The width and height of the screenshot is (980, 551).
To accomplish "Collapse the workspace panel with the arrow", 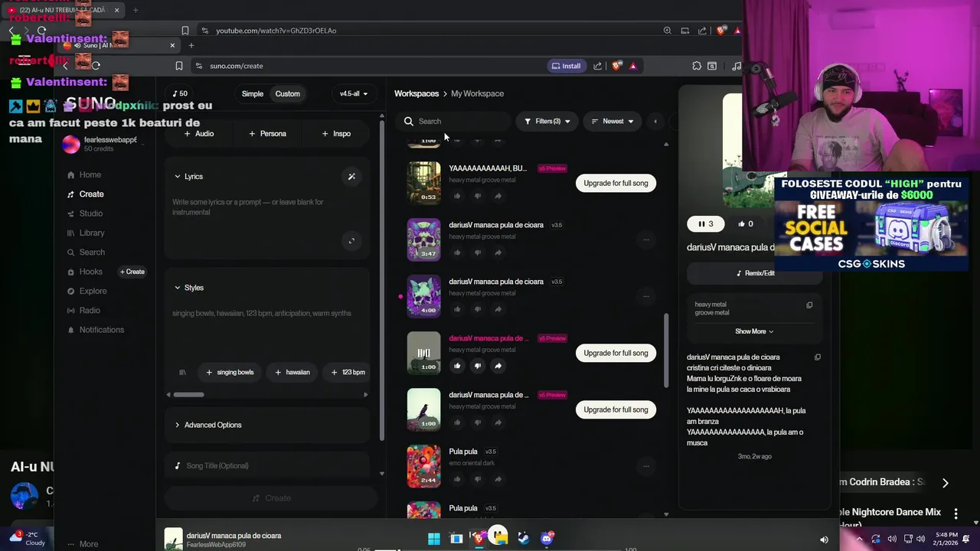I will point(655,121).
